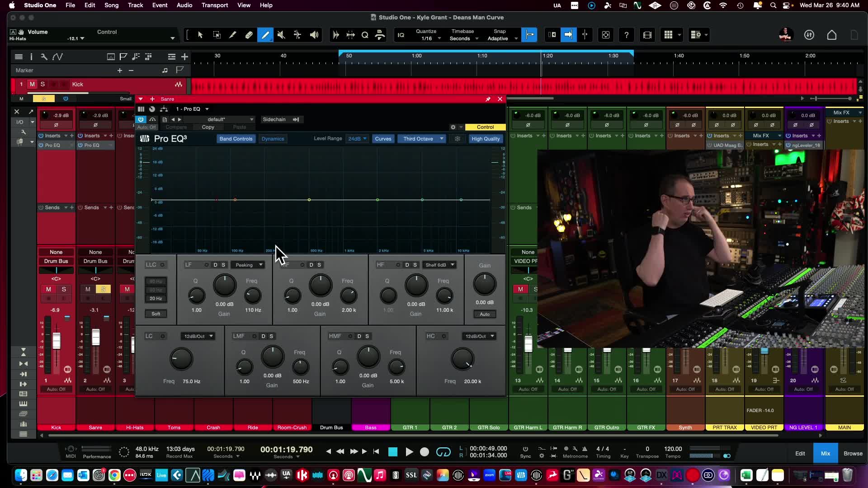Image resolution: width=868 pixels, height=488 pixels.
Task: Switch to the Browse view
Action: click(x=853, y=453)
